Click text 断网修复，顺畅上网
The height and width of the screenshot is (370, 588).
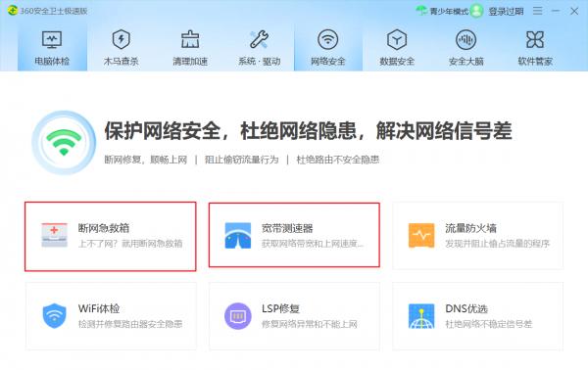pos(145,160)
